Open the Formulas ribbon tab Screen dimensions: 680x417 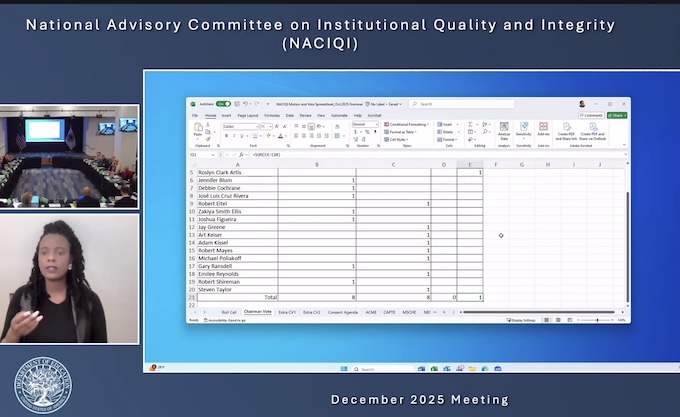pyautogui.click(x=271, y=115)
